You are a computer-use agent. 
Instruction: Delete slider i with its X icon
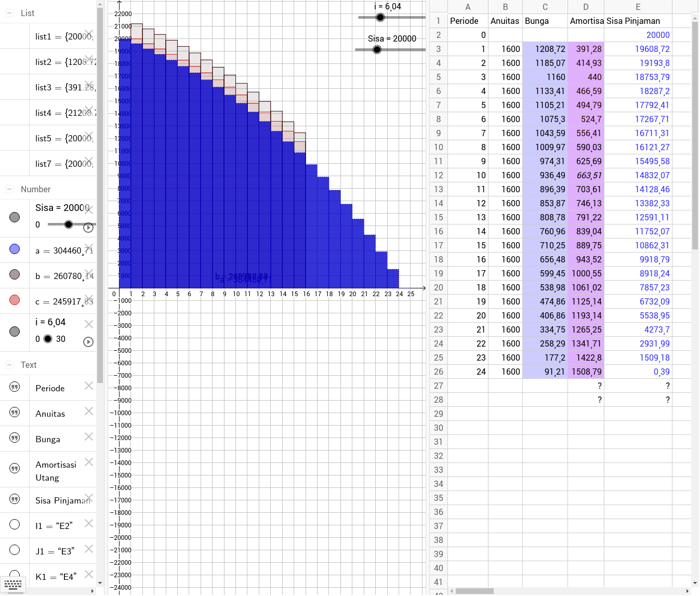pos(89,324)
